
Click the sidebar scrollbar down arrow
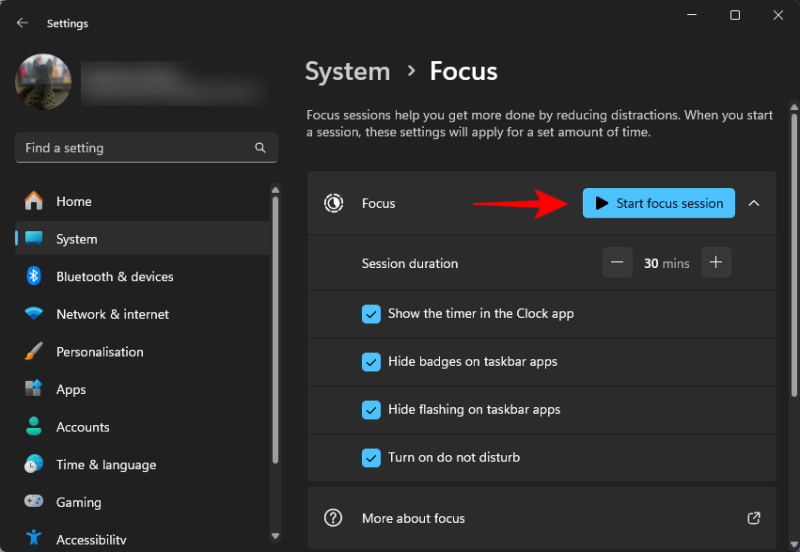pos(276,536)
